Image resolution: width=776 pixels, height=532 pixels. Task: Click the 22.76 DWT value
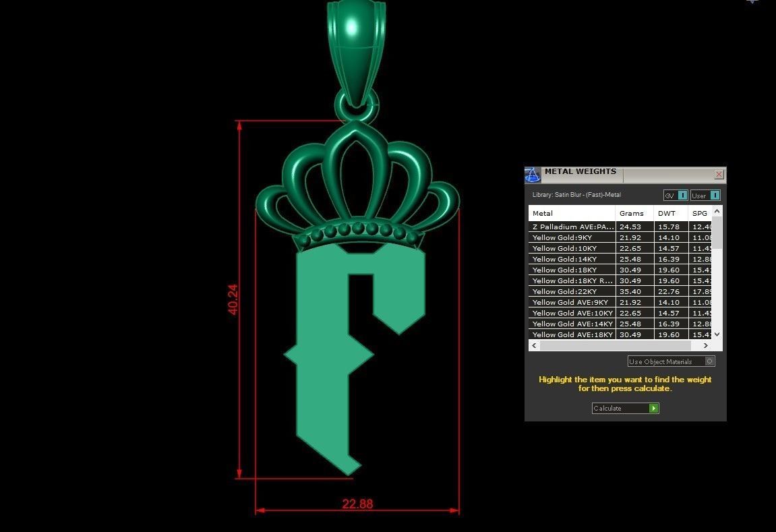coord(669,291)
